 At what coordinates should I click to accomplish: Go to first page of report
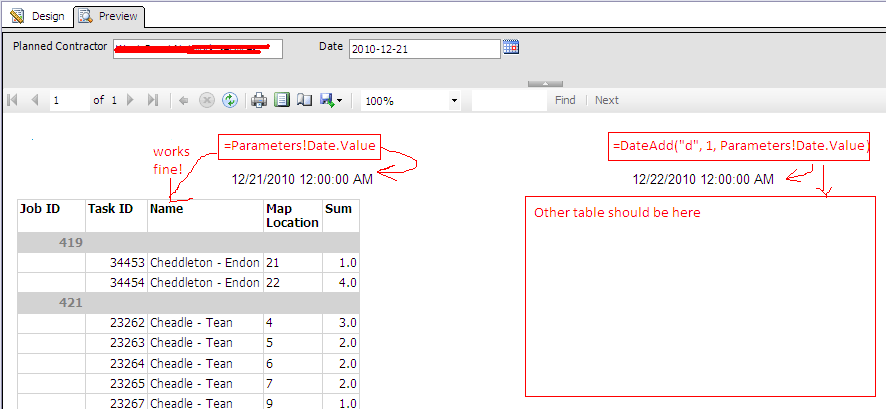13,101
